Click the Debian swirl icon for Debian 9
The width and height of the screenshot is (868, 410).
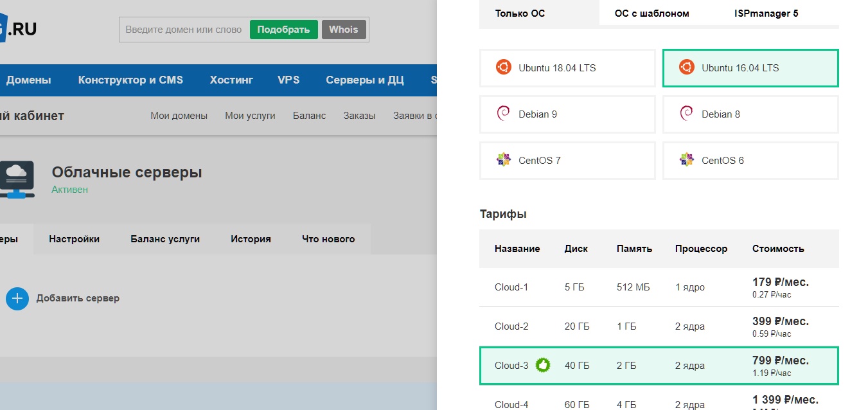click(x=503, y=114)
